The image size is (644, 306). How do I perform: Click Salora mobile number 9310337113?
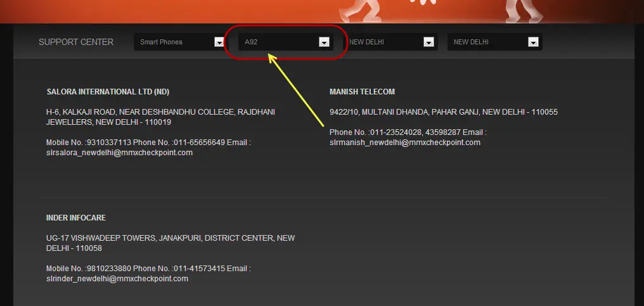pos(109,143)
